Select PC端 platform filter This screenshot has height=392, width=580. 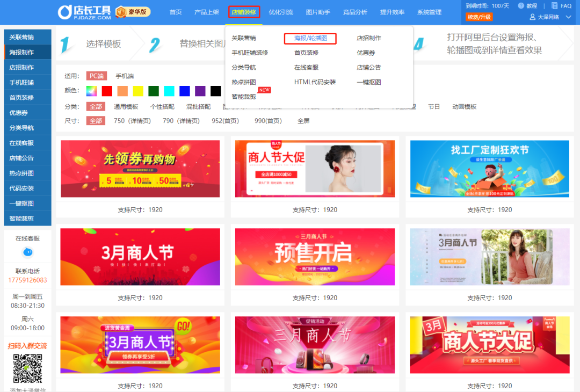(97, 76)
